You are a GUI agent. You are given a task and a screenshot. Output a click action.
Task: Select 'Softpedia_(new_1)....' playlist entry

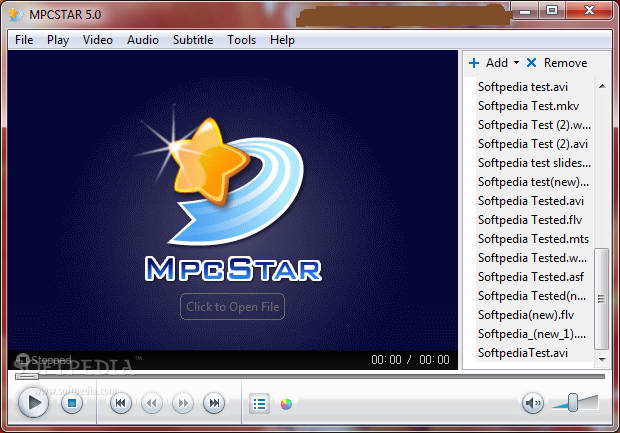click(534, 333)
